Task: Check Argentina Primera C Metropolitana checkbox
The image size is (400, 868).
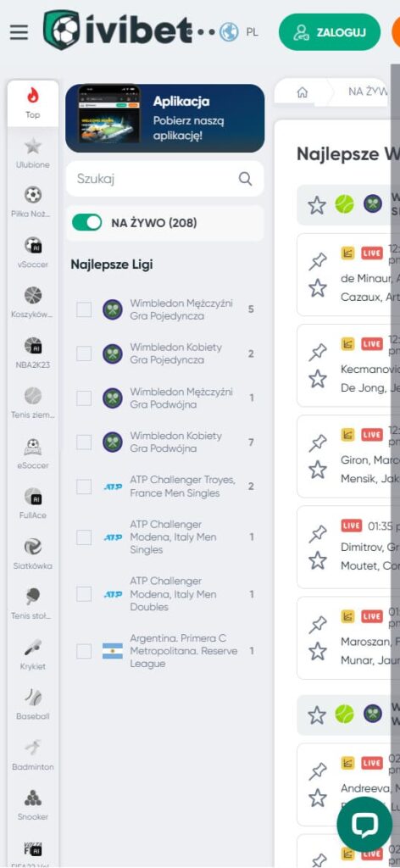Action: [84, 651]
